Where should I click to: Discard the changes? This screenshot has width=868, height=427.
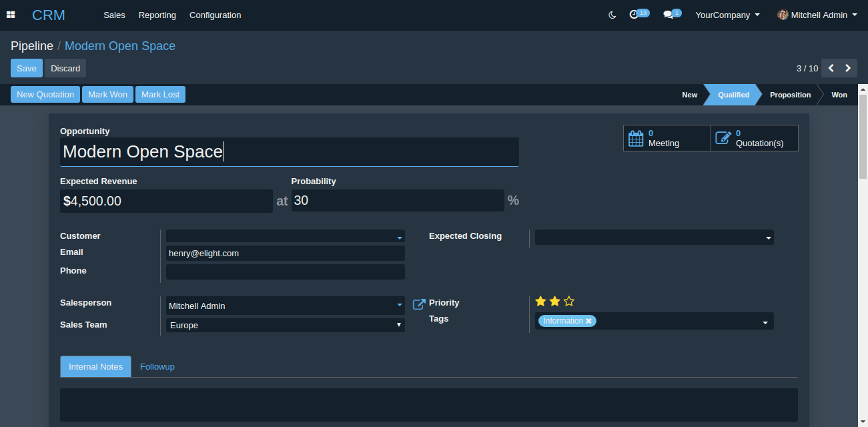65,68
